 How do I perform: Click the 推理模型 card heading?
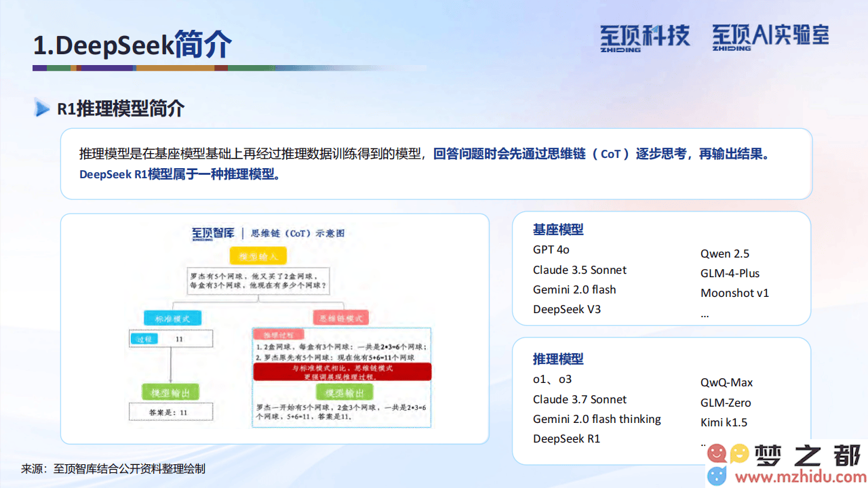pyautogui.click(x=558, y=359)
